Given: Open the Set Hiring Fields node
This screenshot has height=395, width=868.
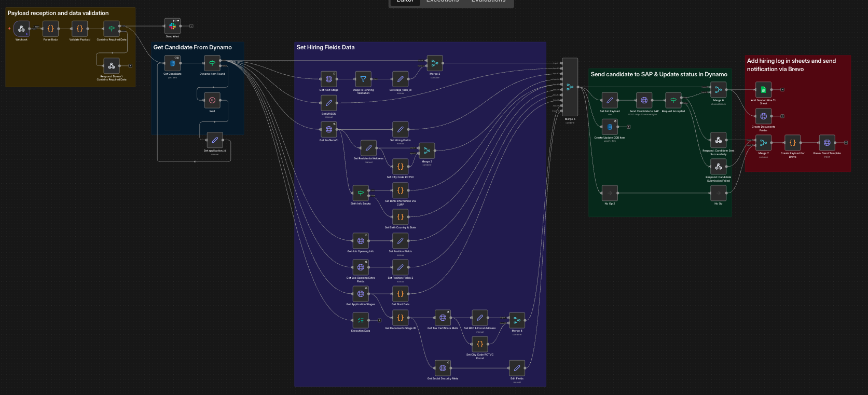Looking at the screenshot, I should pyautogui.click(x=400, y=130).
